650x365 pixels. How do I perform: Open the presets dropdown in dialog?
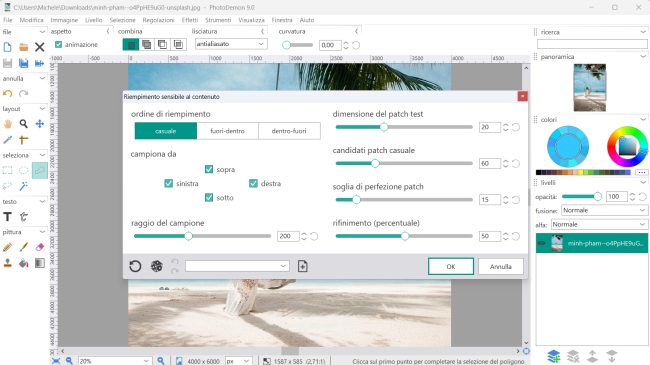click(x=237, y=266)
